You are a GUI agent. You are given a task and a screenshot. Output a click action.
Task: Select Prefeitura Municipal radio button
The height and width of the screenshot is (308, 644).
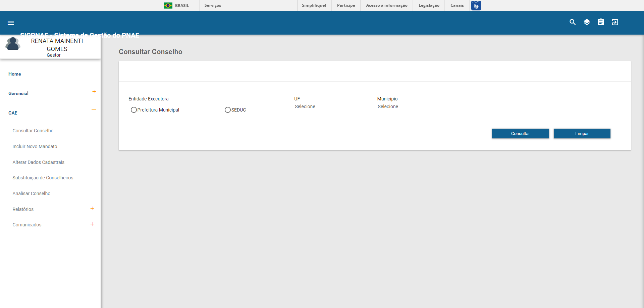click(134, 110)
